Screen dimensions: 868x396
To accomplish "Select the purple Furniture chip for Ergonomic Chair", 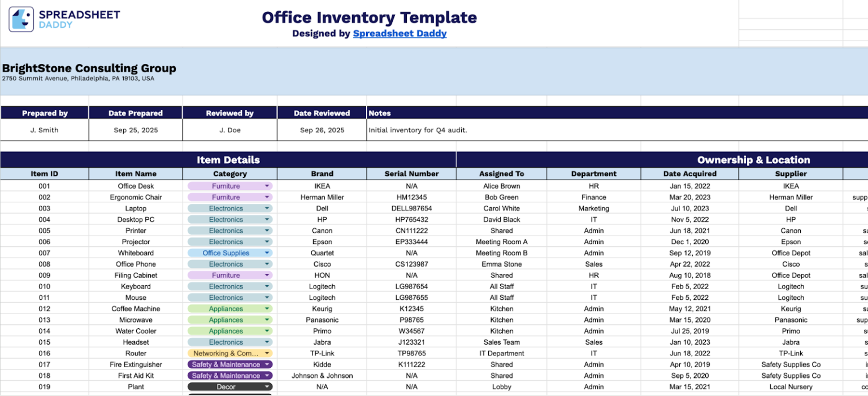I will pos(226,197).
